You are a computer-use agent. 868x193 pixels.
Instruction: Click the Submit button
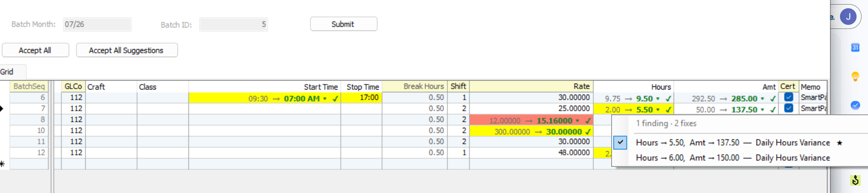343,24
